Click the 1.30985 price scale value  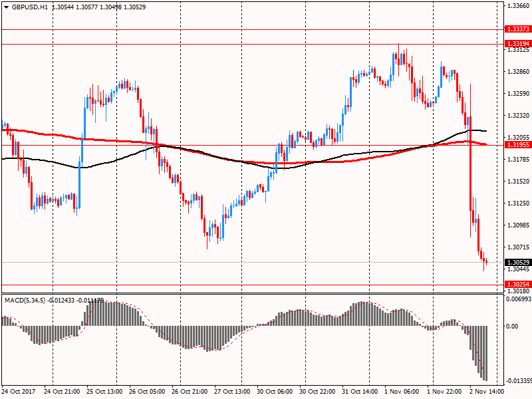click(519, 225)
